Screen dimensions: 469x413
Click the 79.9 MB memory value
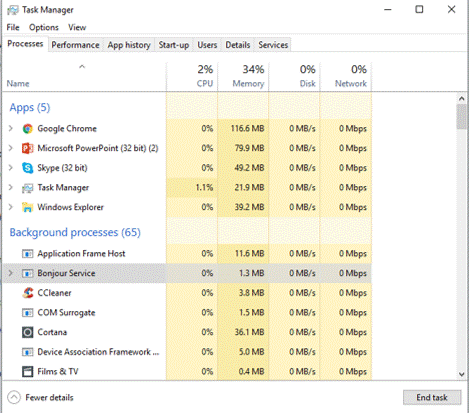click(249, 148)
